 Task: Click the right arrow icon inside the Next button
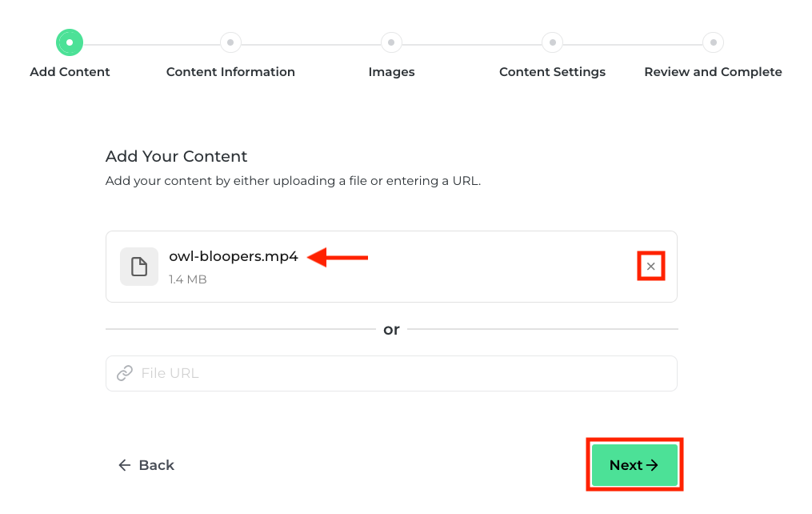coord(652,465)
